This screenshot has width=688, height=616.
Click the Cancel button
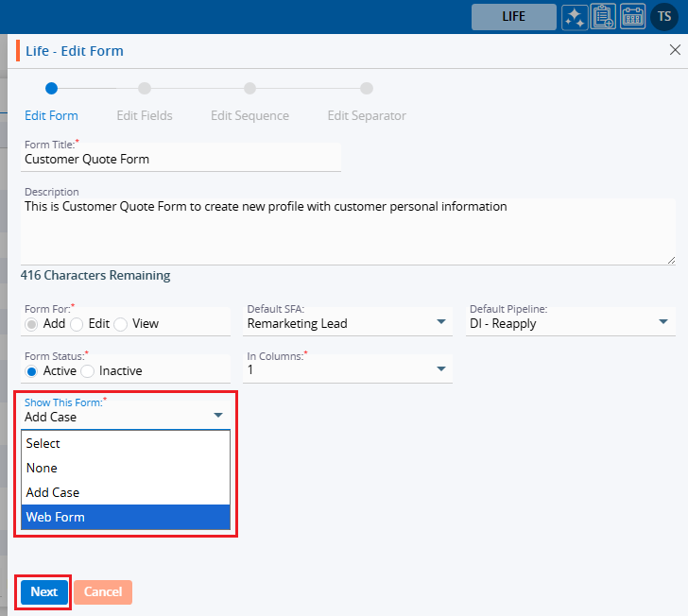pyautogui.click(x=103, y=592)
